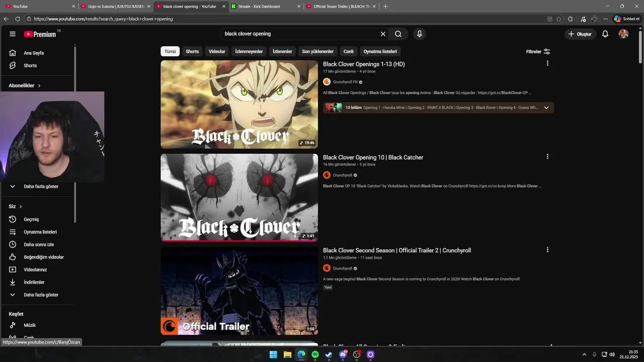Add page to browser favorites star

pos(559,19)
